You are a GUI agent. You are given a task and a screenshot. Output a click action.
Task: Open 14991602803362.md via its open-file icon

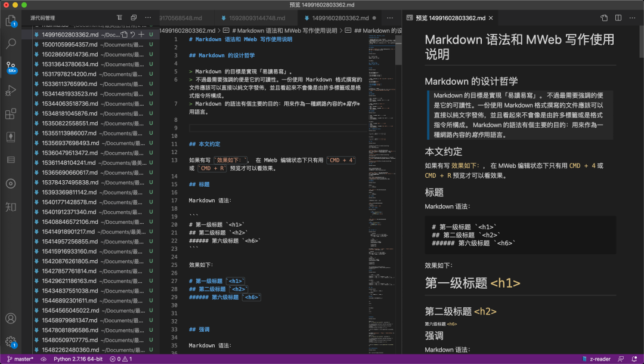click(124, 35)
